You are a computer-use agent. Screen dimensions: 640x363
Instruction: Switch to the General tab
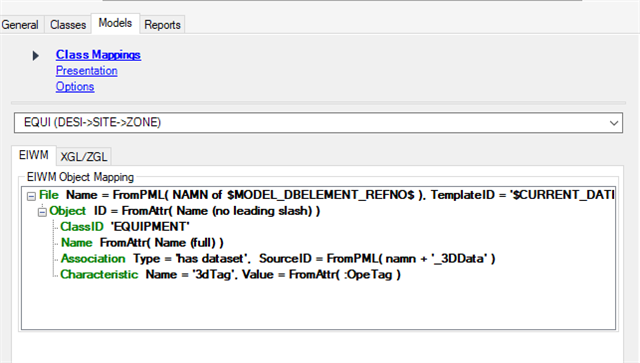click(x=20, y=25)
